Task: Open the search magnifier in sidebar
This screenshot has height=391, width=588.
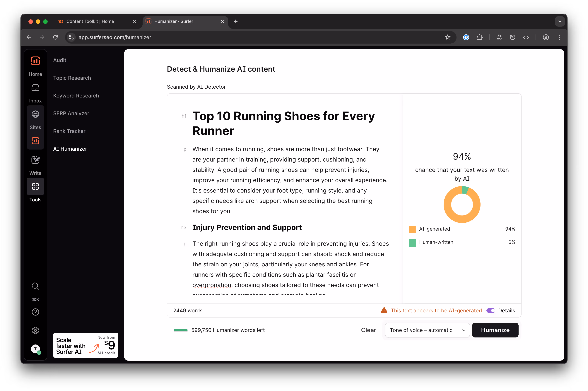Action: [35, 286]
